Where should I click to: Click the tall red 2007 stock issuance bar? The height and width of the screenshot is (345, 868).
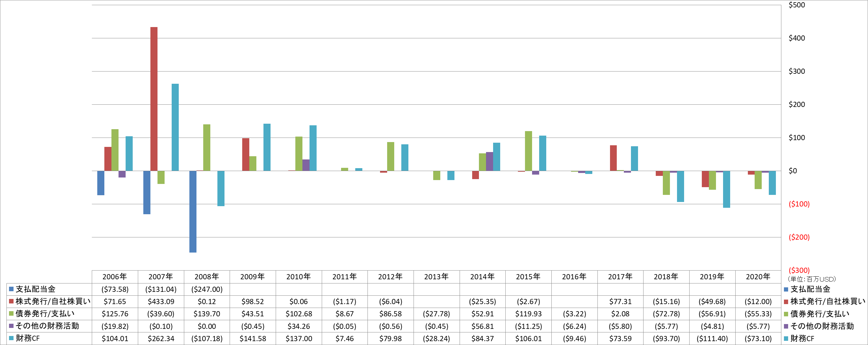(x=154, y=99)
